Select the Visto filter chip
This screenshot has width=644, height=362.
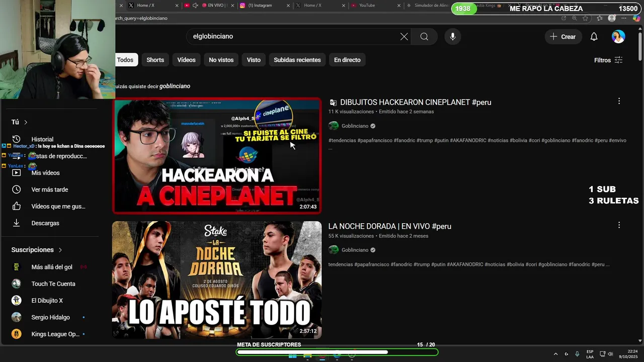(254, 60)
